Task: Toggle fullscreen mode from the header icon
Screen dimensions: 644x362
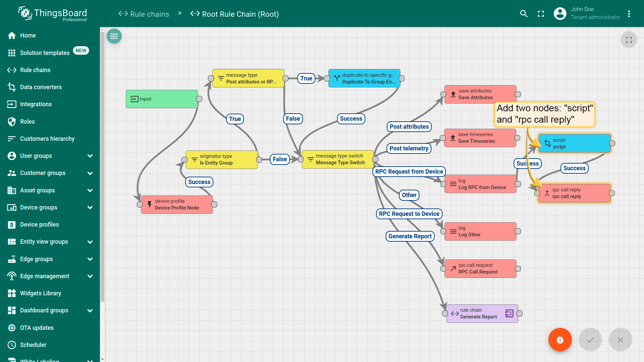Action: [x=541, y=14]
